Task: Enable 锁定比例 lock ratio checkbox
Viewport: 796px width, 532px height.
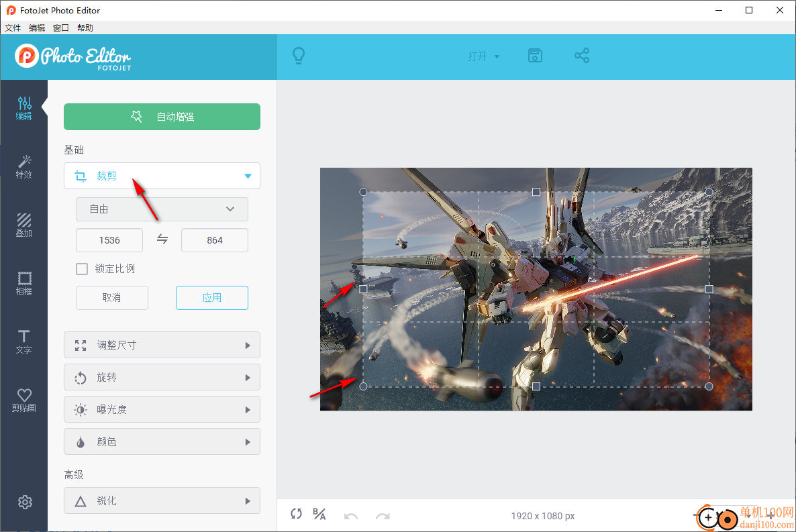Action: click(x=82, y=268)
